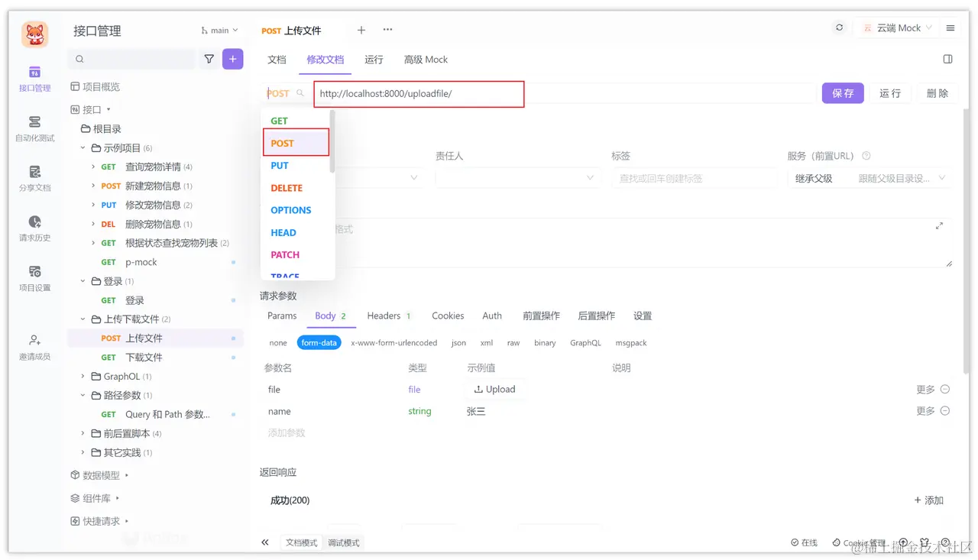
Task: Open the 自动化测试 sidebar panel
Action: (x=33, y=130)
